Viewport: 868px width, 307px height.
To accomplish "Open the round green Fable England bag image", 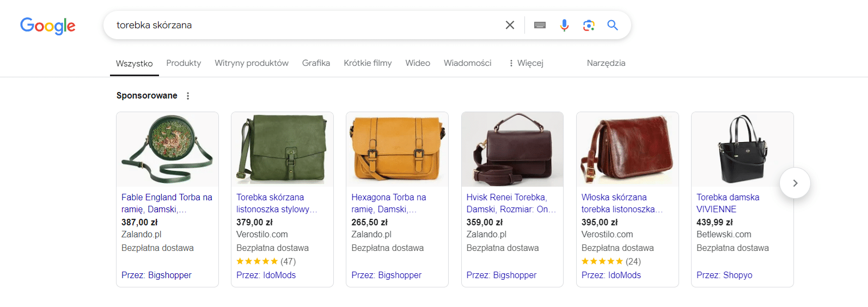I will pos(167,149).
